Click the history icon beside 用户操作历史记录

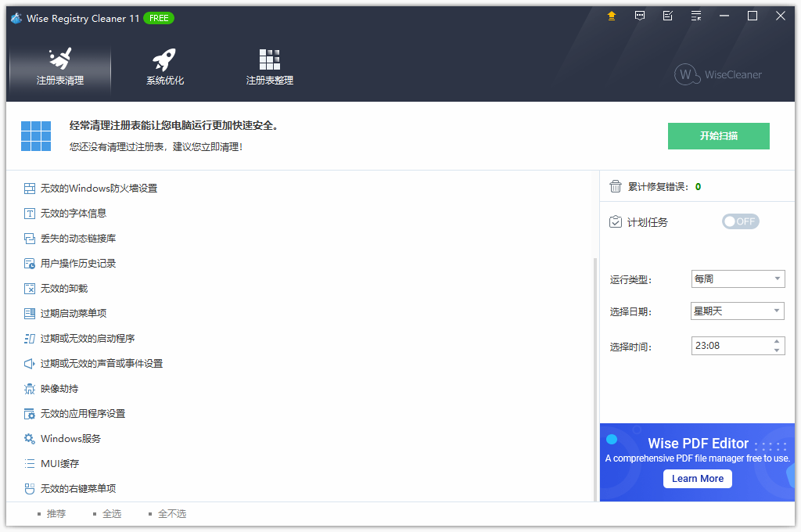pyautogui.click(x=30, y=264)
